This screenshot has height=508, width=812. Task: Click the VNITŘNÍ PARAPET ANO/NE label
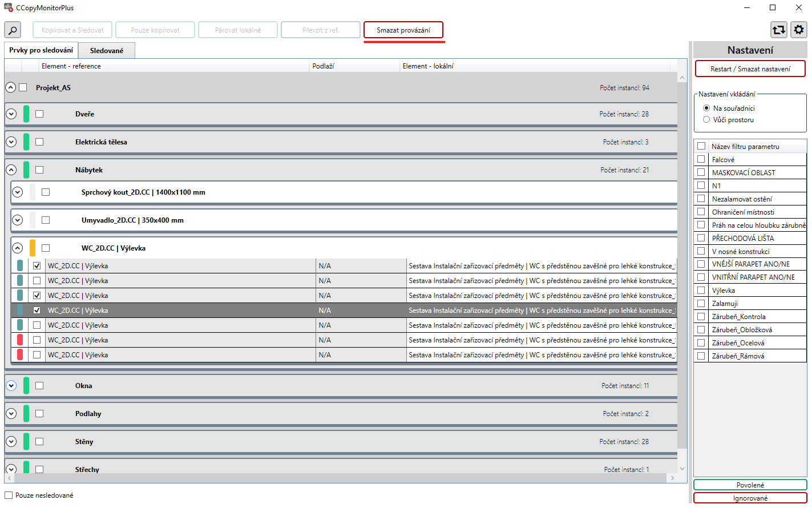[x=753, y=277]
